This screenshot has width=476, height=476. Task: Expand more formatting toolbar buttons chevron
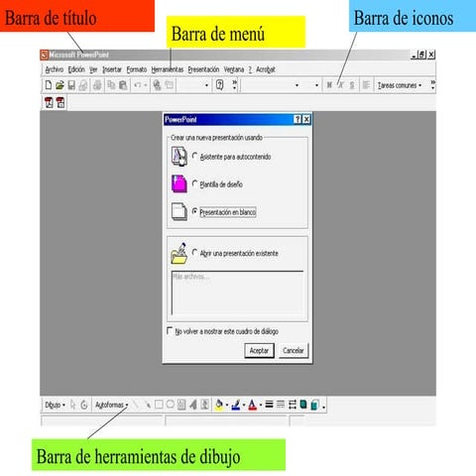pyautogui.click(x=432, y=85)
